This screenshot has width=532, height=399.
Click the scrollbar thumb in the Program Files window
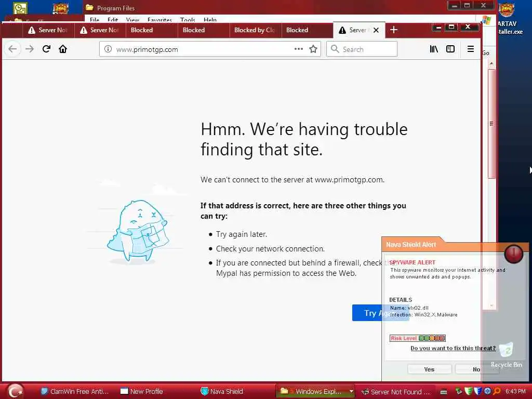(x=491, y=124)
